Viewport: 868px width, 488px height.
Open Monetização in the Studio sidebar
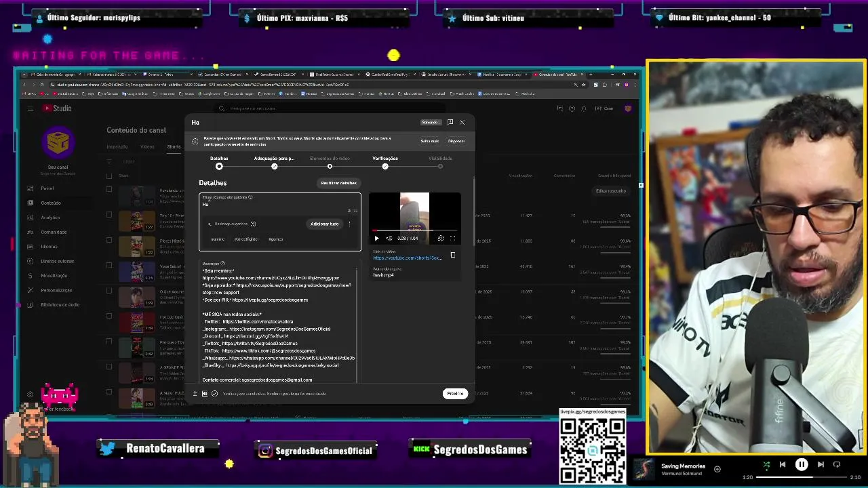[56, 276]
